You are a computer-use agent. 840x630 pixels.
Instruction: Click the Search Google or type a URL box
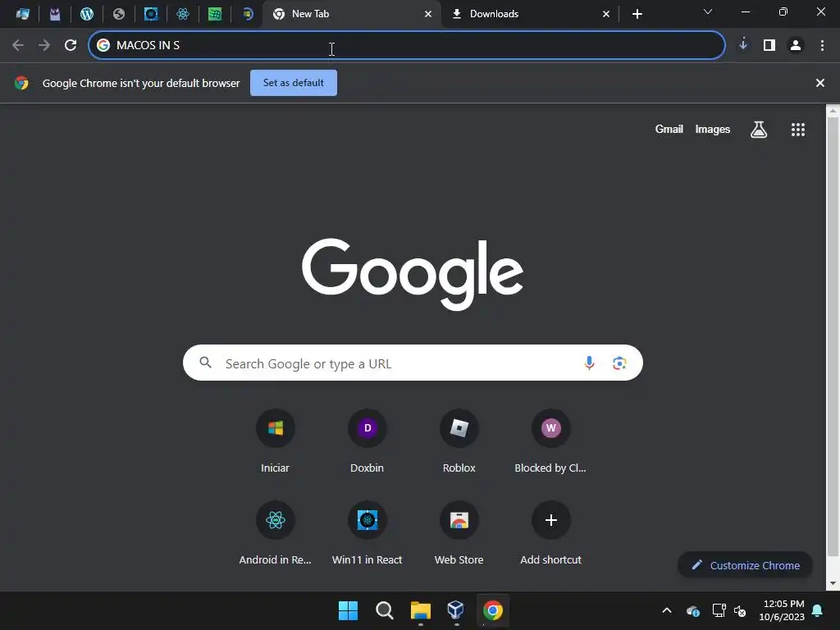click(x=413, y=363)
